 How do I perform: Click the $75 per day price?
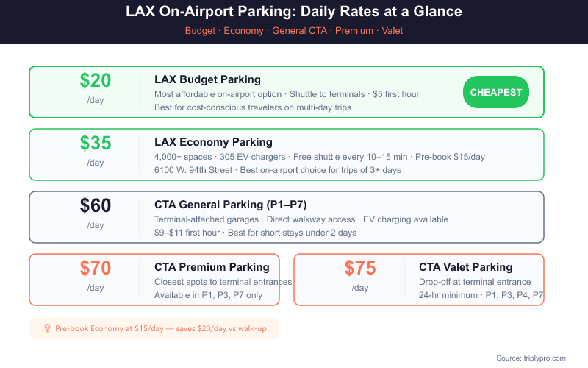pyautogui.click(x=360, y=268)
